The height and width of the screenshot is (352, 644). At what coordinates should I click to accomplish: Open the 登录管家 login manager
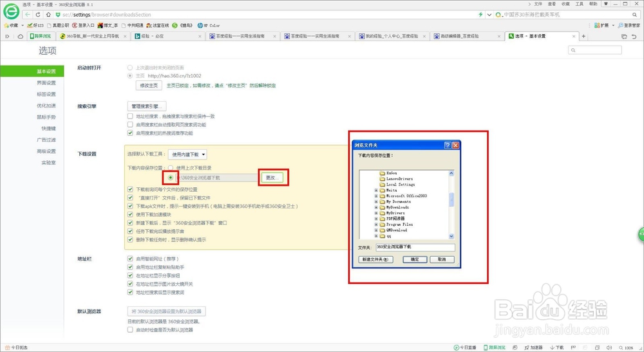click(629, 26)
